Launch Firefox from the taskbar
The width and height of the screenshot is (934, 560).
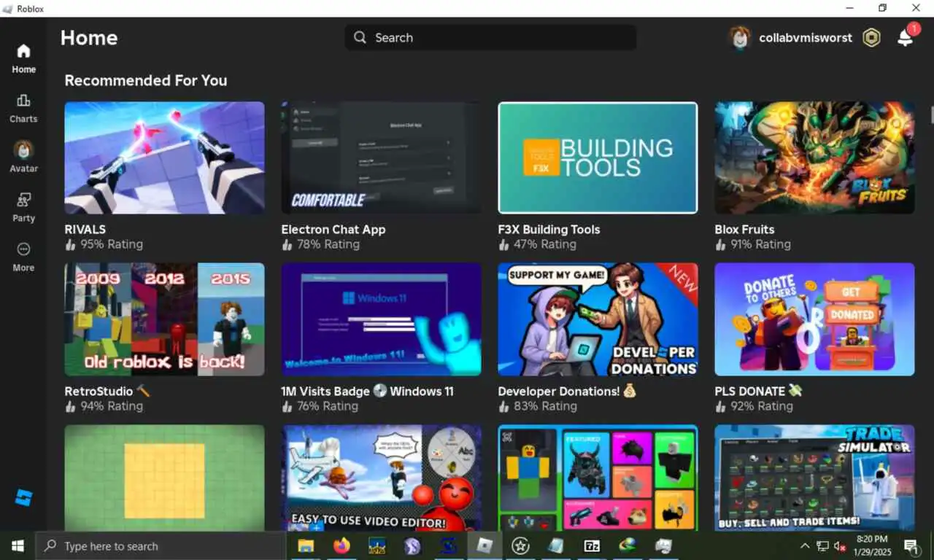pyautogui.click(x=341, y=545)
